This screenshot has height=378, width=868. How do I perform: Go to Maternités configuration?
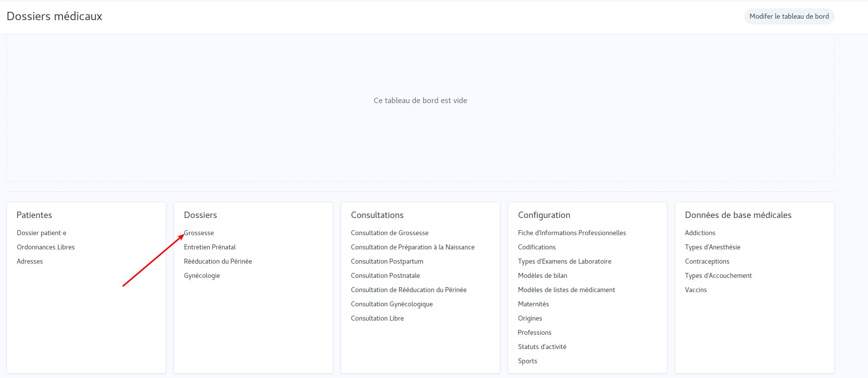[x=533, y=304]
